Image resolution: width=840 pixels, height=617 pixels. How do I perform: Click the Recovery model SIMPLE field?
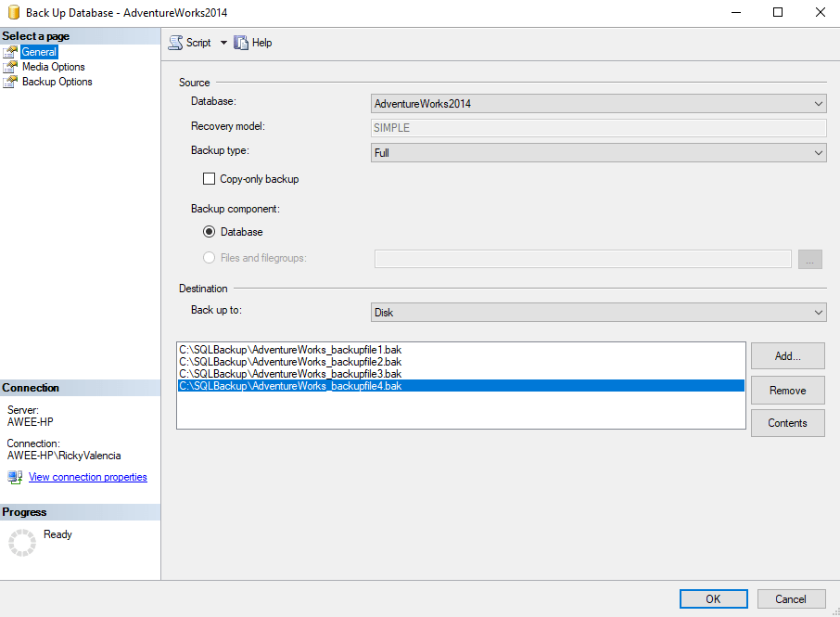click(x=598, y=128)
